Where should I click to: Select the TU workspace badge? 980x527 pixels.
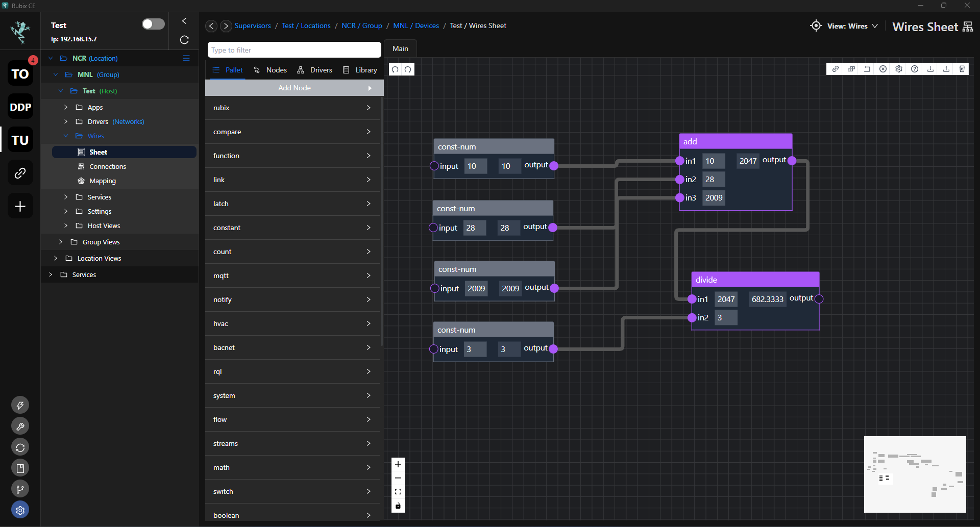point(20,140)
